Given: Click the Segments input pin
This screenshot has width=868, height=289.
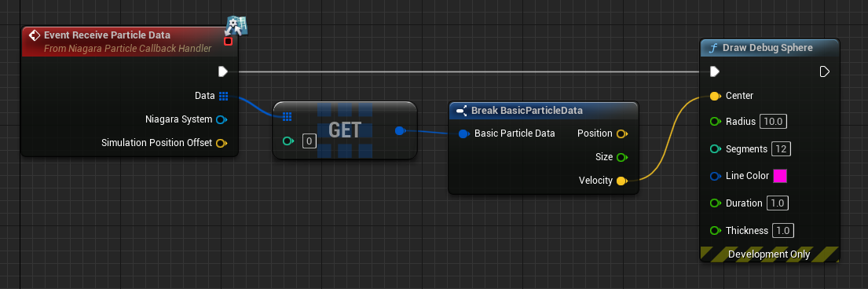Looking at the screenshot, I should 715,149.
